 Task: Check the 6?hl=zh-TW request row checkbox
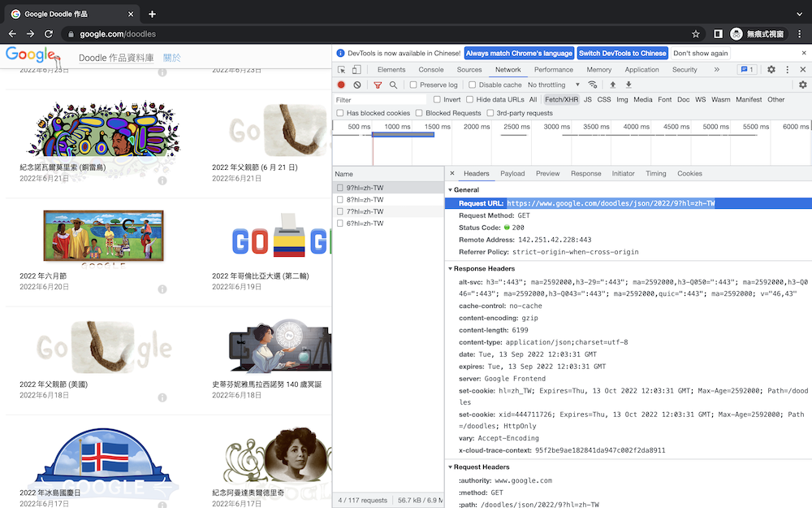[339, 224]
